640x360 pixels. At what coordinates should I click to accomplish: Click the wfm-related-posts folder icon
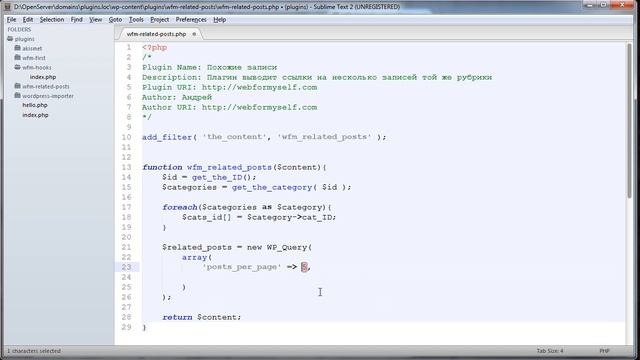click(18, 86)
